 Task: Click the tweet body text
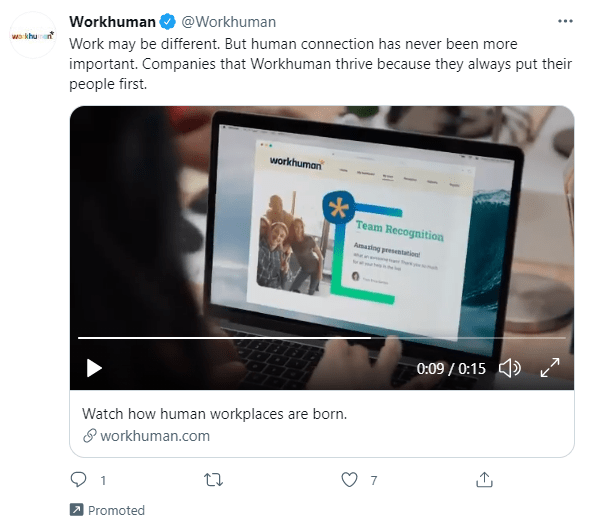[x=320, y=64]
